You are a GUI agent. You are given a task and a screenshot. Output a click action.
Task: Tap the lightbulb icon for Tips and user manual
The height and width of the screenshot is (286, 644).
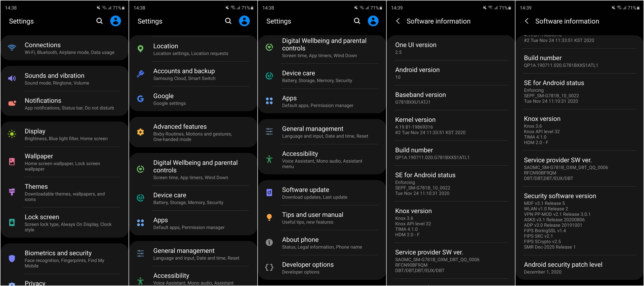[x=269, y=217]
